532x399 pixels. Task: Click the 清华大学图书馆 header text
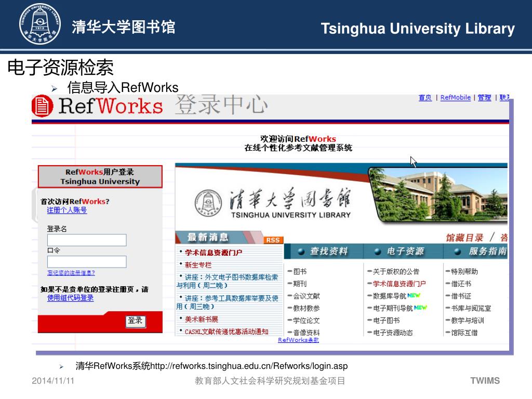click(124, 27)
